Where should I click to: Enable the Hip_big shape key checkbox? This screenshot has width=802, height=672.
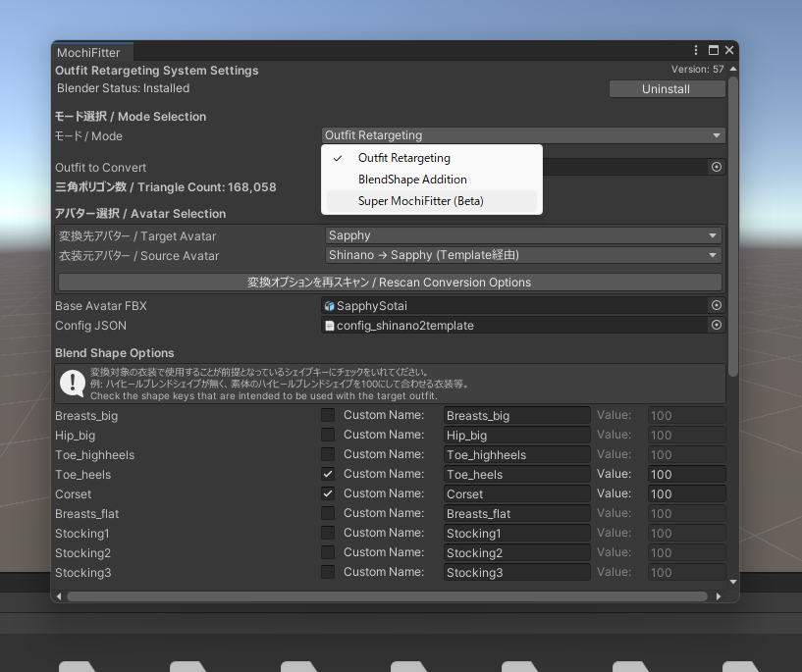tap(328, 435)
